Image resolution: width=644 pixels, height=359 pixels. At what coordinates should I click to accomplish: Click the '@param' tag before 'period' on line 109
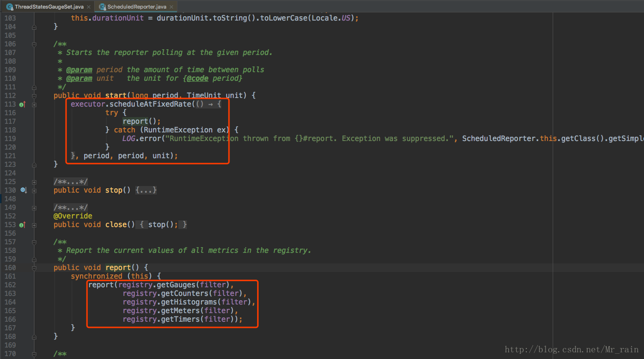[79, 70]
